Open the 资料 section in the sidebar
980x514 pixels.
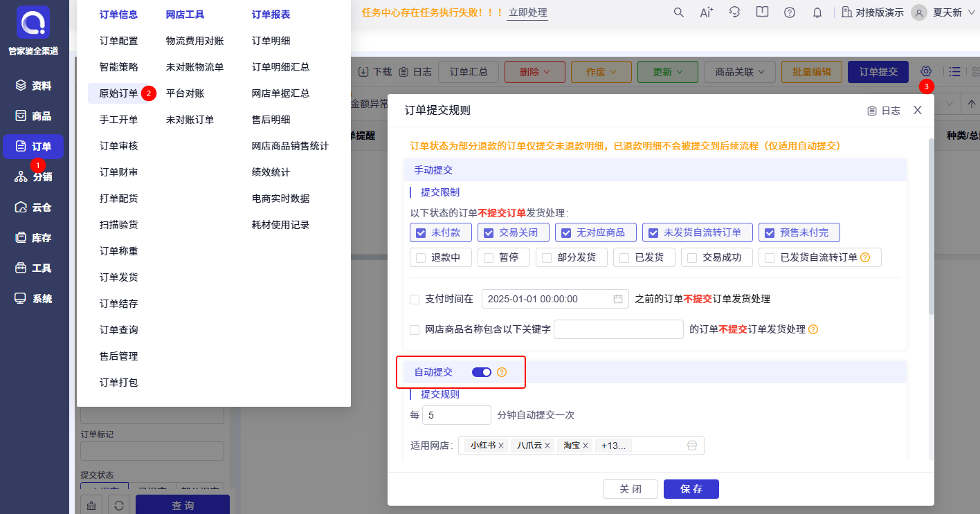[33, 86]
